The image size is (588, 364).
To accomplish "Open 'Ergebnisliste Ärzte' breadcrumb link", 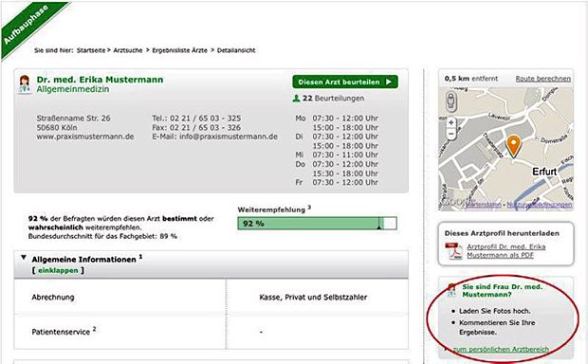I will click(x=179, y=50).
